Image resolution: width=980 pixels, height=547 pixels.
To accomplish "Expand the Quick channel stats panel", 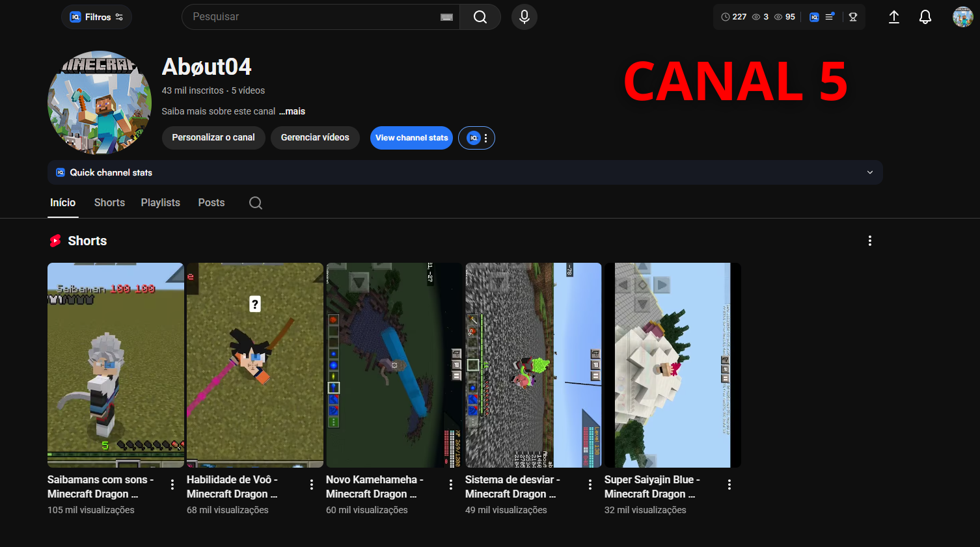I will (869, 172).
